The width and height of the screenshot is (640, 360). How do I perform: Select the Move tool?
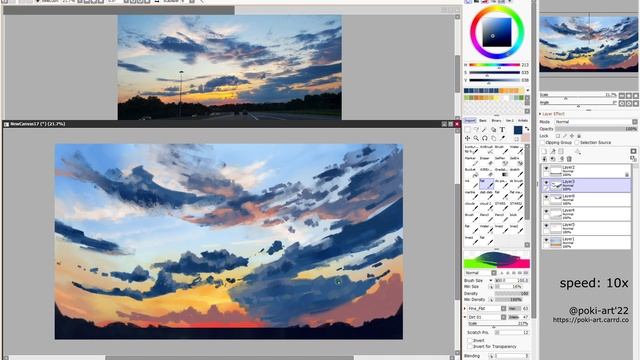click(x=467, y=138)
